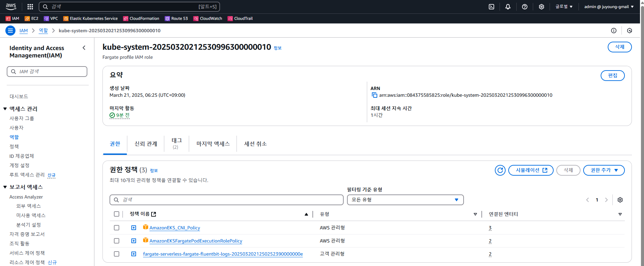Focus the IAM 검색 sidebar field
The height and width of the screenshot is (266, 644).
(47, 72)
